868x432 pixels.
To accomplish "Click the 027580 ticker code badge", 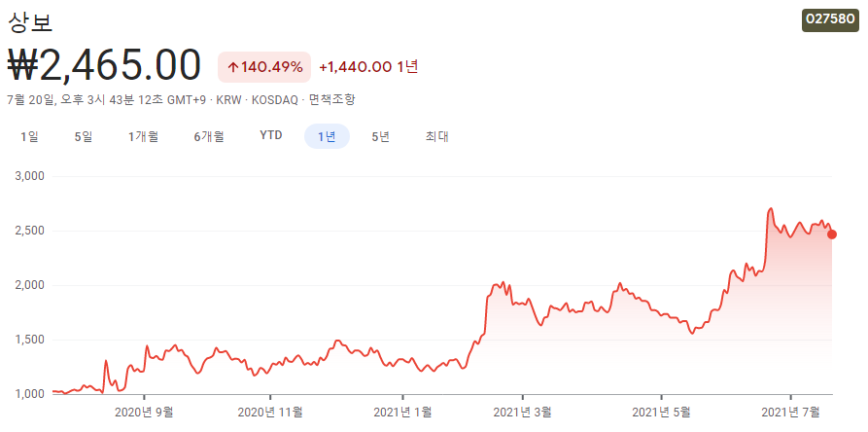I will [x=830, y=18].
